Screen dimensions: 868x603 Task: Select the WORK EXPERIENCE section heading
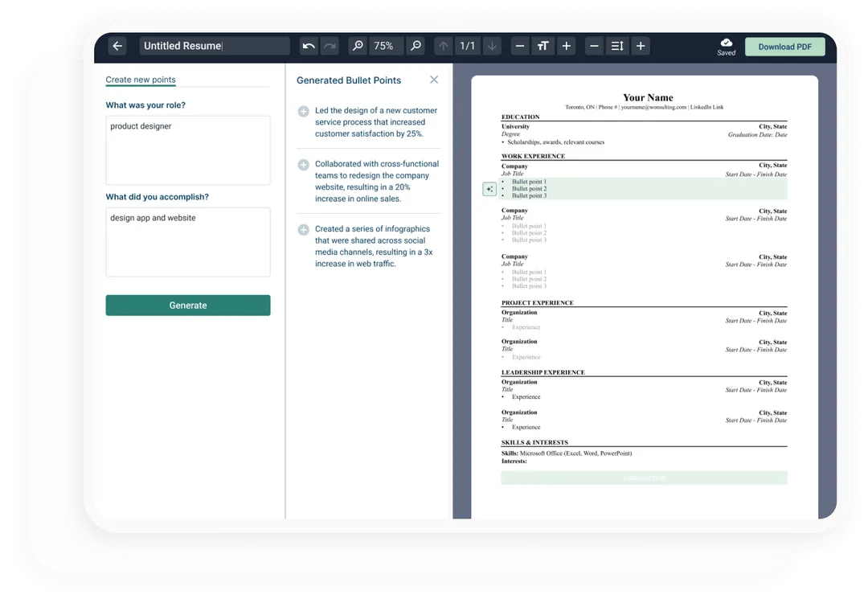point(533,156)
